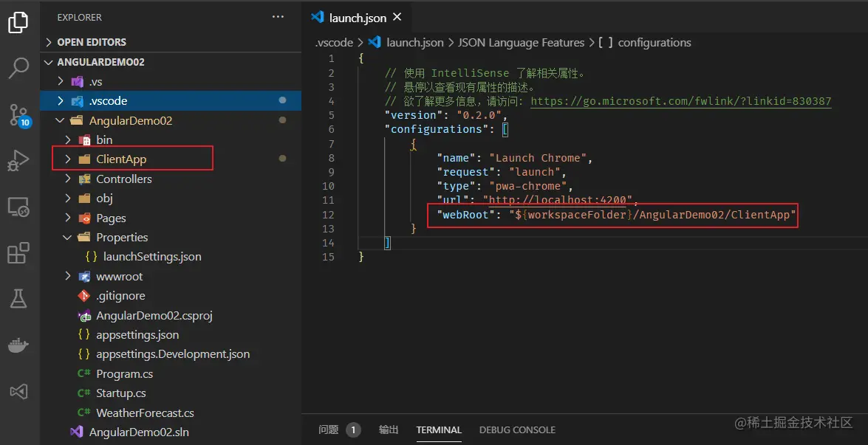Click JSON Language Features breadcrumb
Image resolution: width=868 pixels, height=445 pixels.
521,43
